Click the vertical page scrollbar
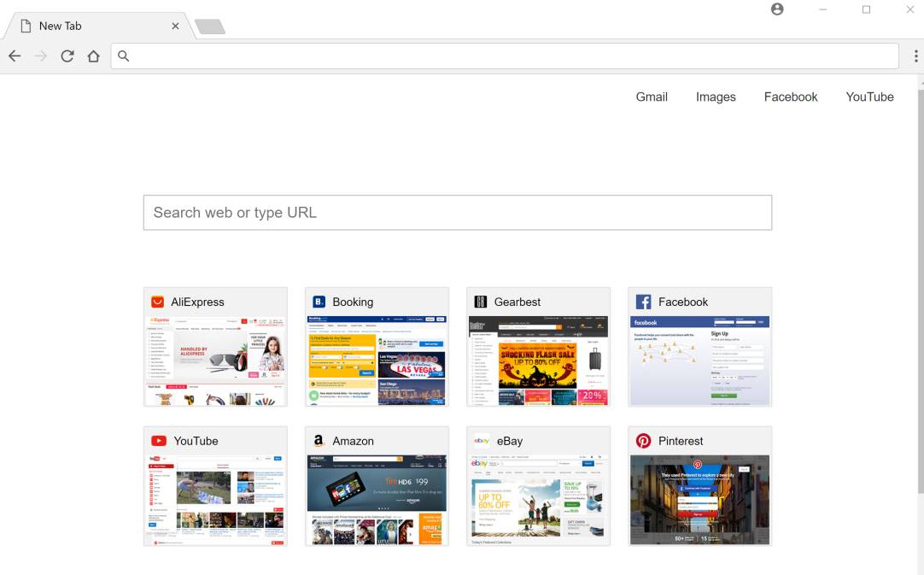The height and width of the screenshot is (575, 924). pyautogui.click(x=921, y=291)
